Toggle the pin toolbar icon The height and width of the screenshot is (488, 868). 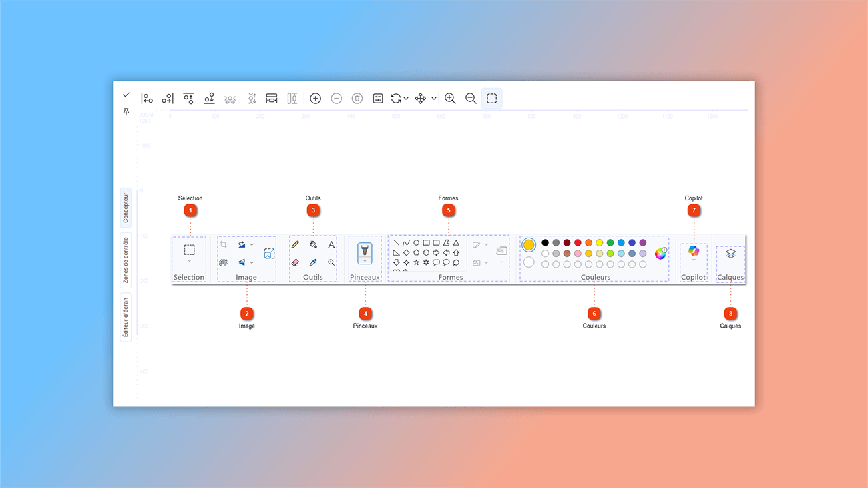[x=126, y=111]
